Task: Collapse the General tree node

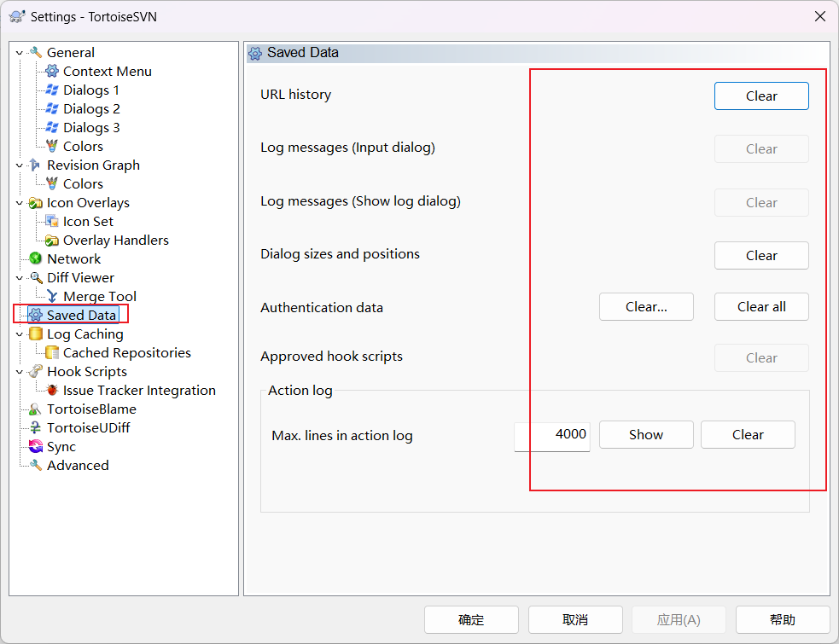Action: [20, 53]
